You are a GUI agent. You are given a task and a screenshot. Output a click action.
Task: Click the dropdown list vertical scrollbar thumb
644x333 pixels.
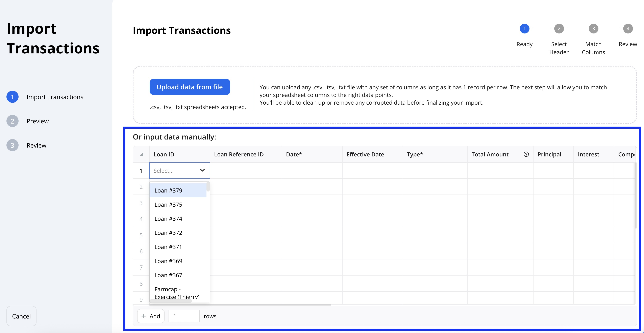pyautogui.click(x=208, y=187)
